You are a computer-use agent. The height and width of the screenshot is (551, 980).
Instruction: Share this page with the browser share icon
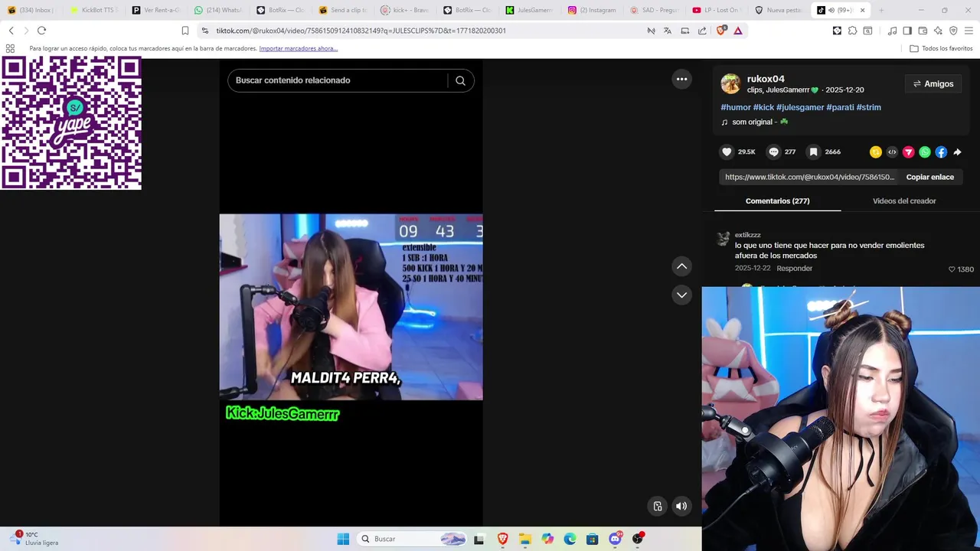click(x=702, y=31)
